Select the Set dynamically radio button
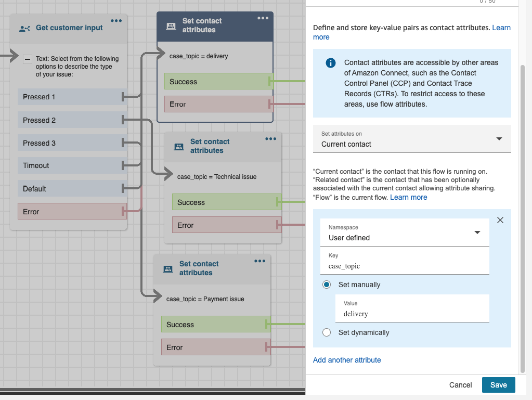The image size is (532, 400). pos(327,332)
